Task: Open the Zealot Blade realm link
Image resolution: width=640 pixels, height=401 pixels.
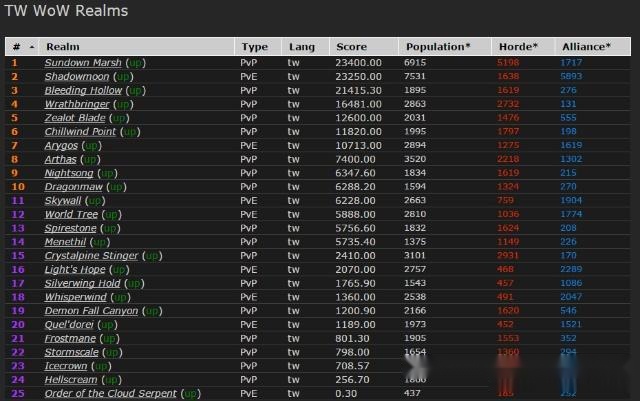Action: click(x=75, y=118)
